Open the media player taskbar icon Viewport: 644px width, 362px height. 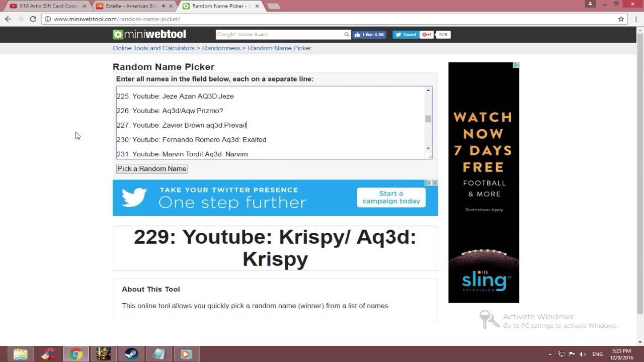(186, 354)
